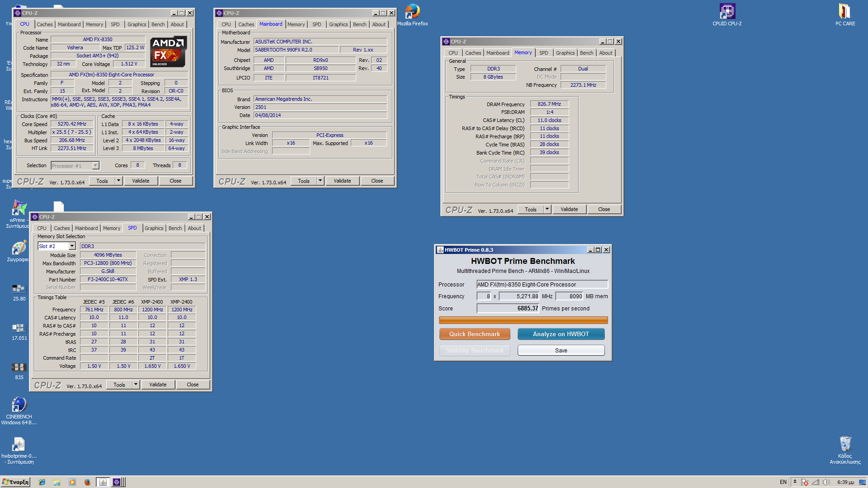Click the 6:39 μμ taskbar clock
868x488 pixels.
click(x=845, y=482)
